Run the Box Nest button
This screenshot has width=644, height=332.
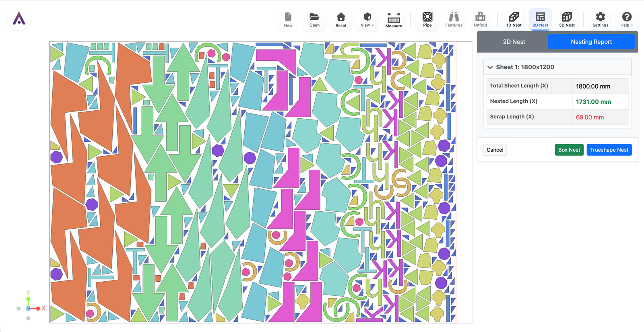[x=569, y=150]
